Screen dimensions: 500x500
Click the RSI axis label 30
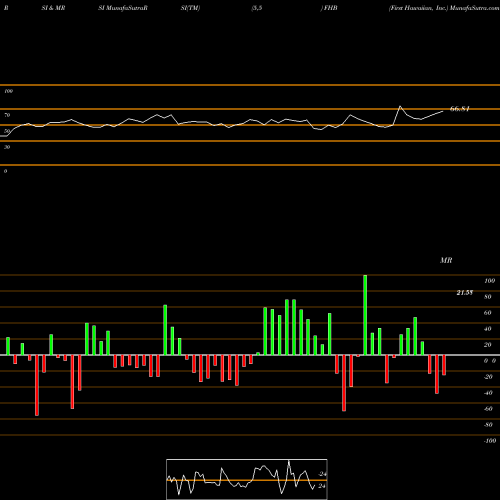(x=7, y=147)
